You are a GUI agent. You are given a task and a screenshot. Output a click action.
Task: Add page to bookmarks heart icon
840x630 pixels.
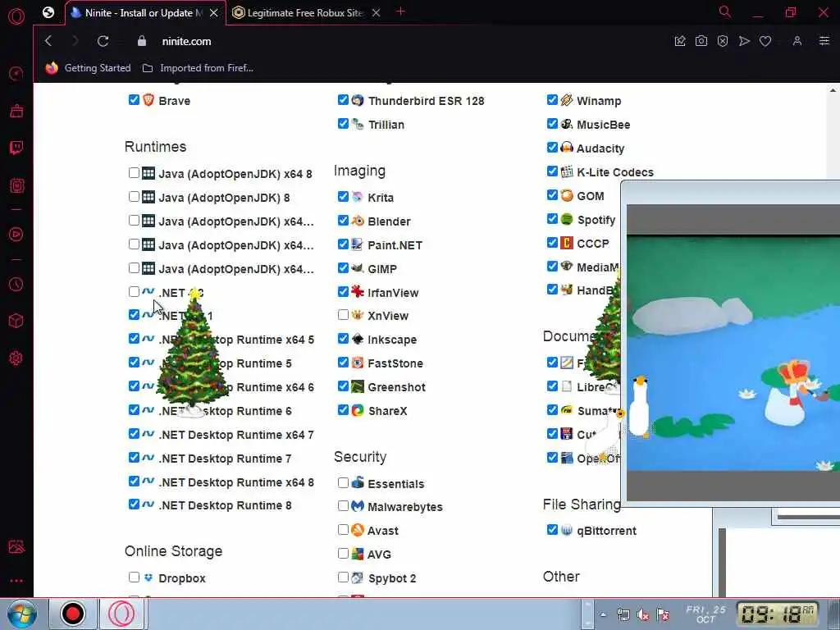click(765, 41)
